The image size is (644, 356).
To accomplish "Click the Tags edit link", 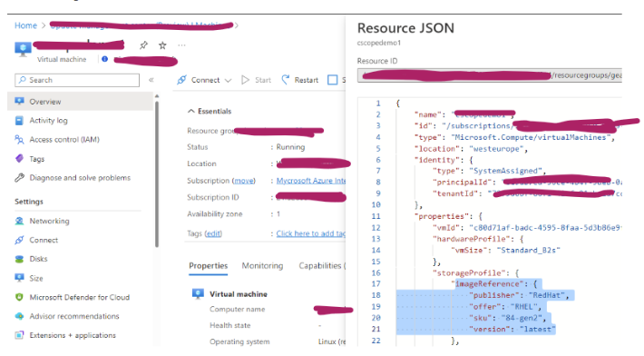I will pyautogui.click(x=213, y=233).
